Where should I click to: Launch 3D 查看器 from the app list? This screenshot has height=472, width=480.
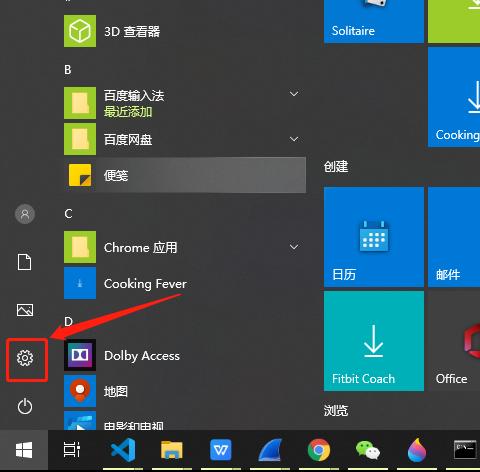pos(185,31)
